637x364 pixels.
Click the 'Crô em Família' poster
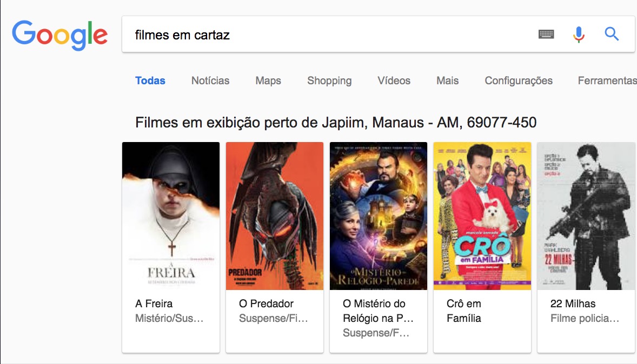tap(482, 215)
